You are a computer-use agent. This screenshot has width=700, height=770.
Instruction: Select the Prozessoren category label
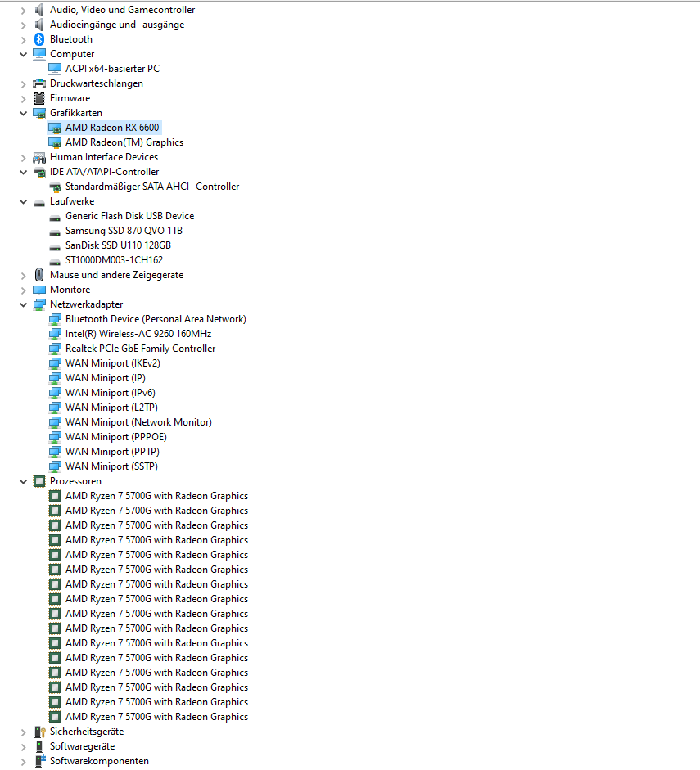(75, 481)
